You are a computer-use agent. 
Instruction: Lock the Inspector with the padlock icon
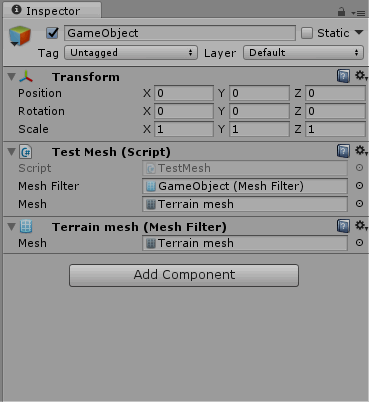(x=341, y=12)
